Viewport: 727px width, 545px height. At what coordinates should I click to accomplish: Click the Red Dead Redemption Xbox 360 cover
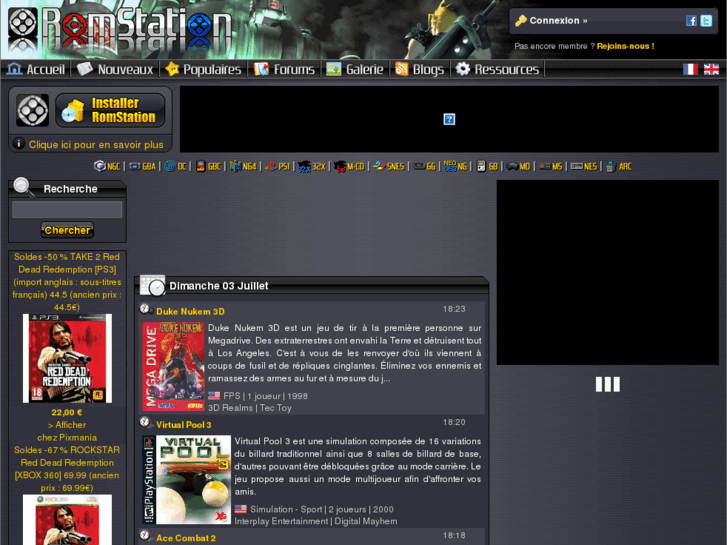[x=67, y=519]
